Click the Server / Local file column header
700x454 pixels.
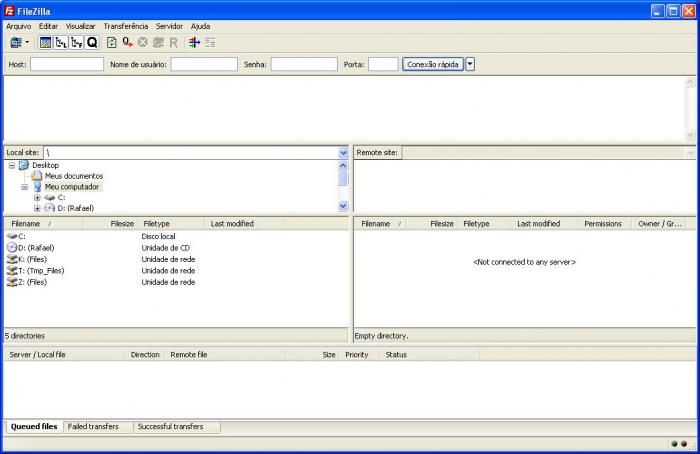(x=64, y=355)
